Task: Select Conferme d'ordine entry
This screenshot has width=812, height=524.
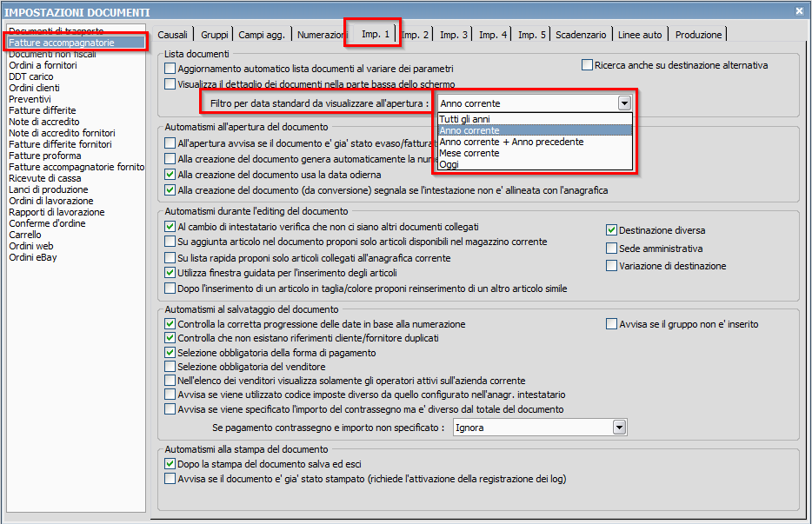Action: coord(77,223)
